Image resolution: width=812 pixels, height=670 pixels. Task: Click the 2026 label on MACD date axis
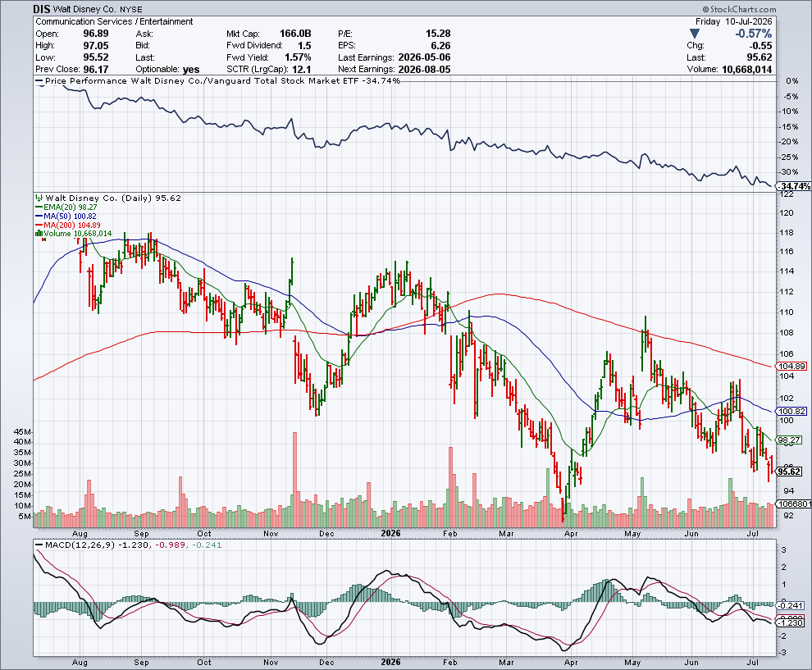(390, 663)
